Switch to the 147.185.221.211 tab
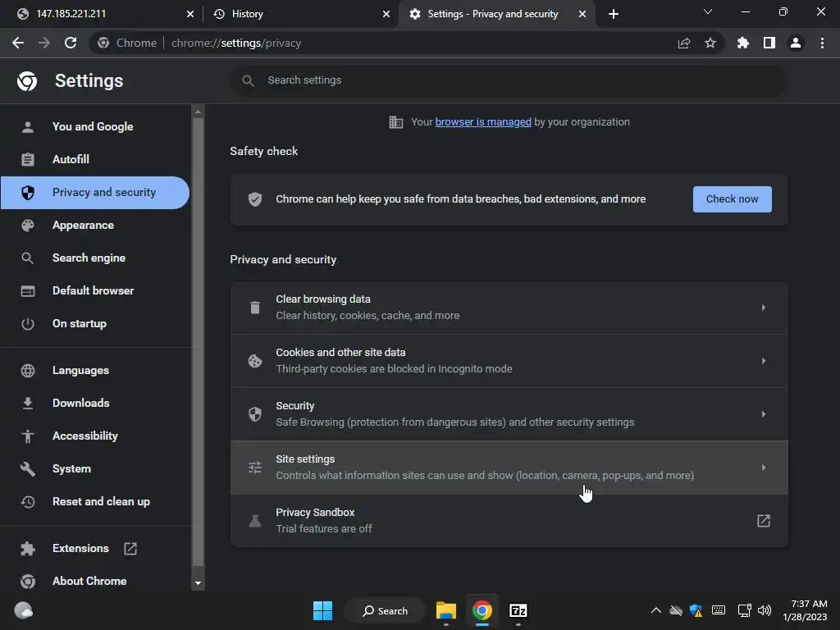The height and width of the screenshot is (630, 840). click(103, 14)
